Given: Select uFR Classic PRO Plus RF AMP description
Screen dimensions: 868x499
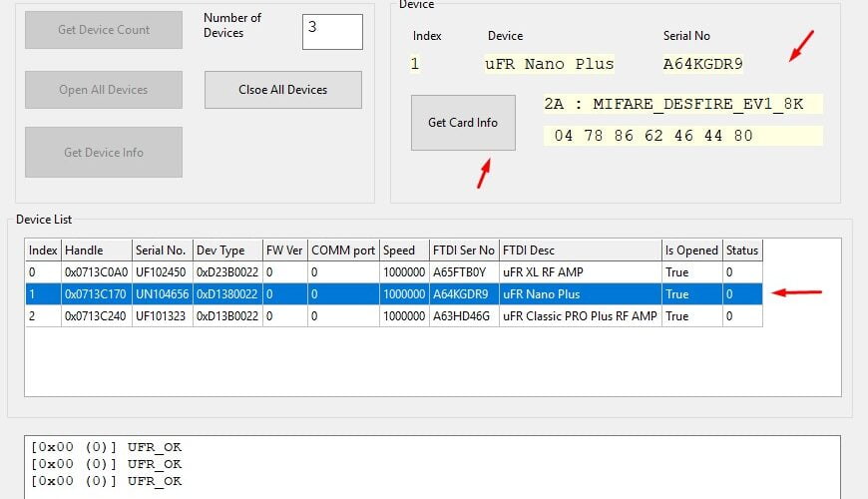Looking at the screenshot, I should click(580, 316).
